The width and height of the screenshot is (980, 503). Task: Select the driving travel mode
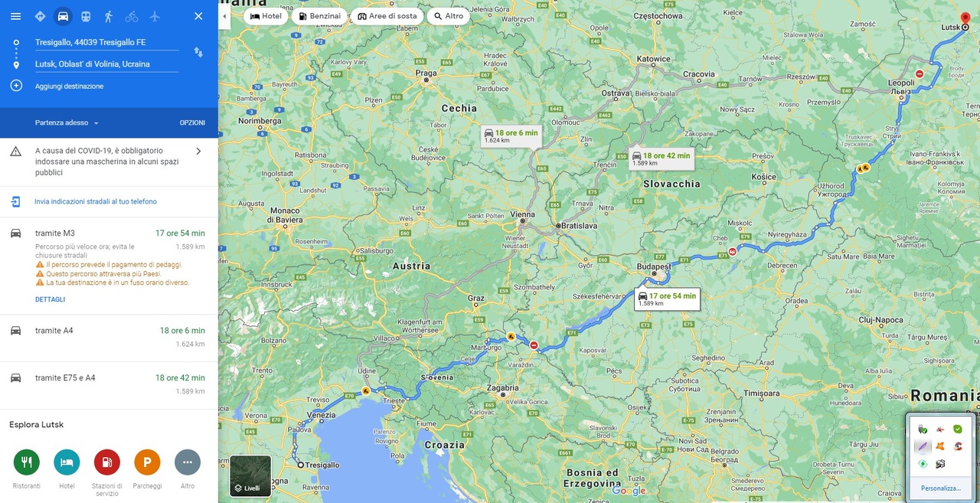[x=63, y=16]
